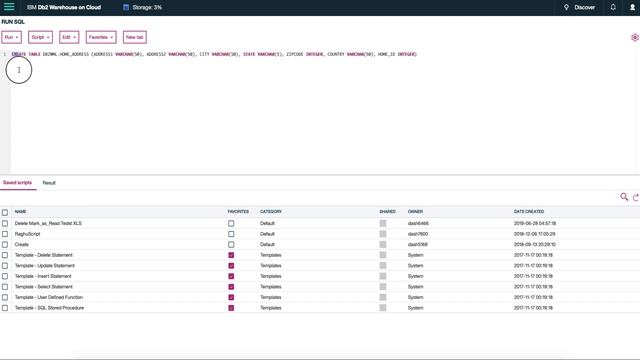Click the CREATE TABLE statement line

point(214,54)
